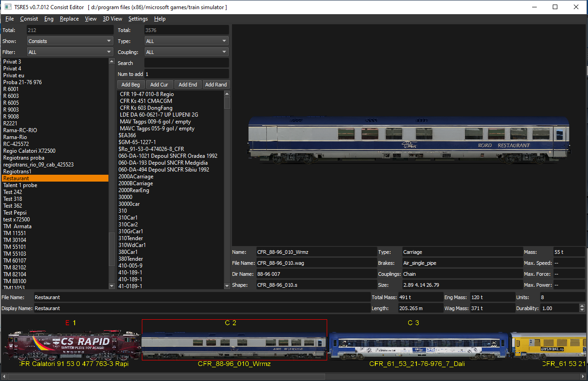Select the C 3 Dali carriage thumbnail
This screenshot has width=588, height=381.
pyautogui.click(x=416, y=345)
